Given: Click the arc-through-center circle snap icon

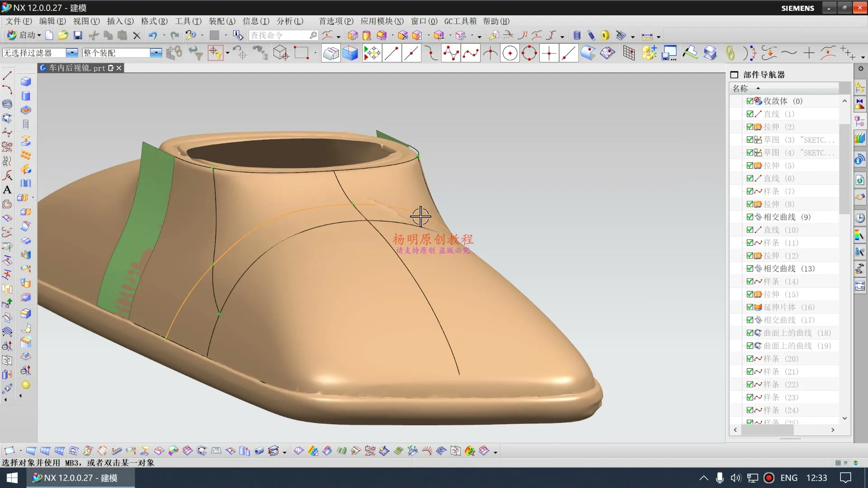Looking at the screenshot, I should click(x=510, y=53).
